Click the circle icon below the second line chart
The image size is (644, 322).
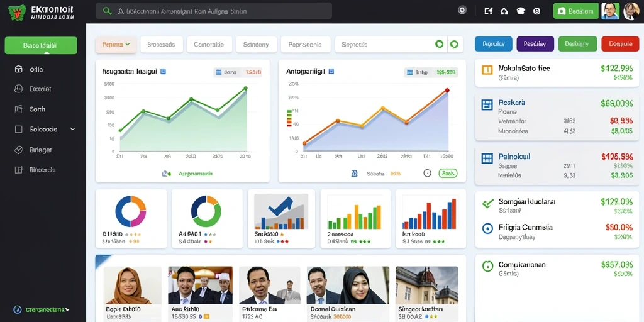coord(427,174)
